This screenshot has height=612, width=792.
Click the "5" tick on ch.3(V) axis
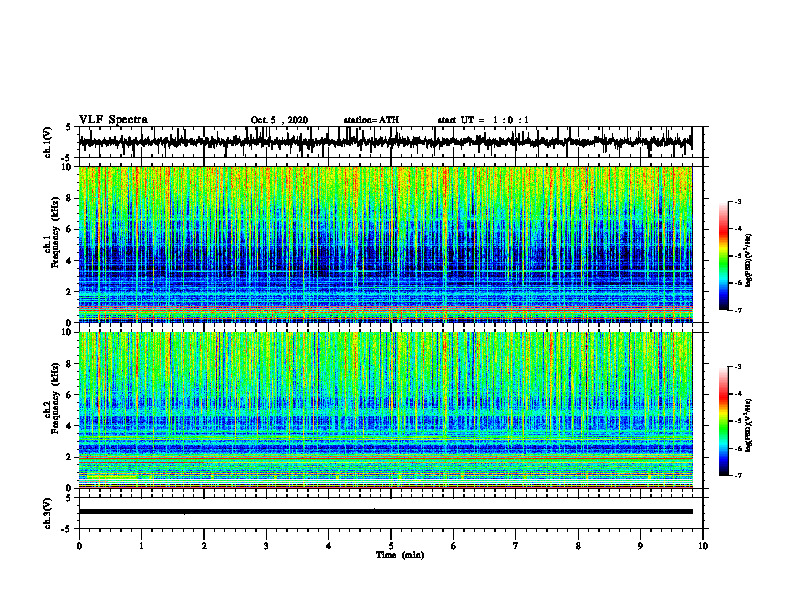[x=69, y=498]
